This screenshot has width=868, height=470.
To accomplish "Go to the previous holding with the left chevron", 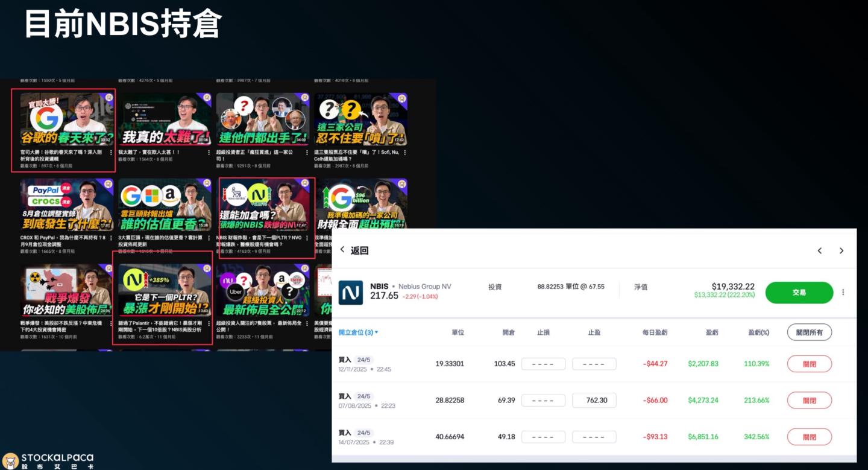I will (x=820, y=251).
